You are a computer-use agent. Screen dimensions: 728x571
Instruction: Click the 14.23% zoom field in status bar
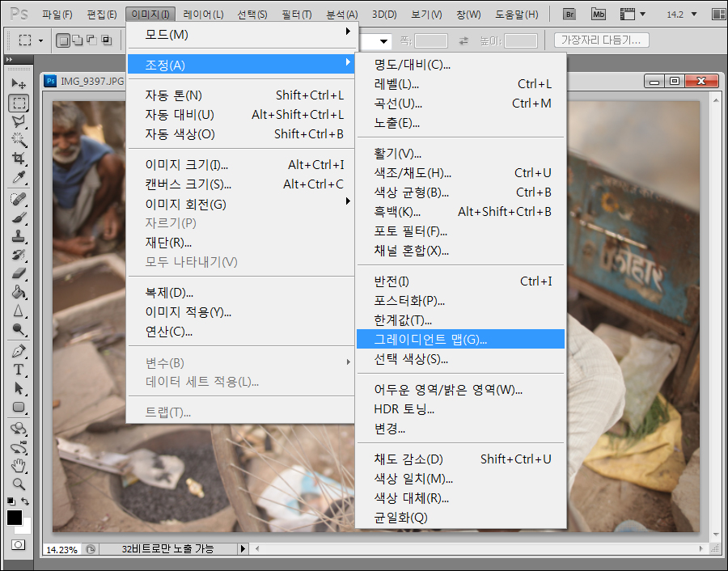[61, 550]
